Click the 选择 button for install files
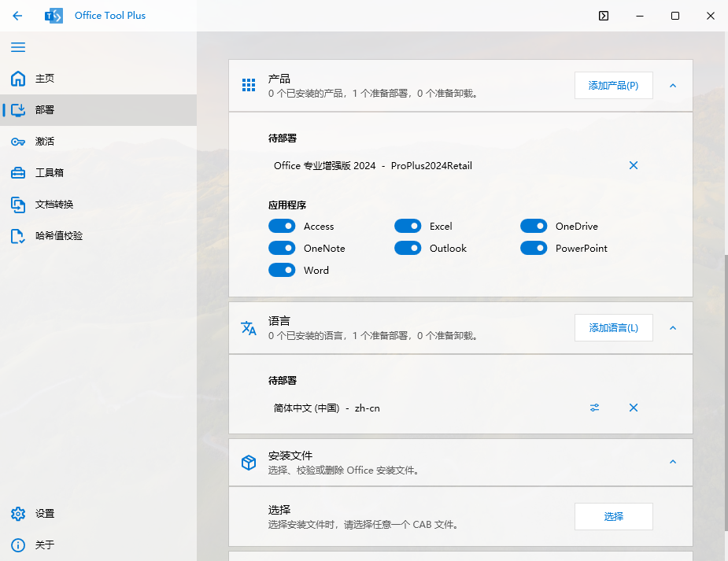Image resolution: width=728 pixels, height=561 pixels. pos(613,516)
